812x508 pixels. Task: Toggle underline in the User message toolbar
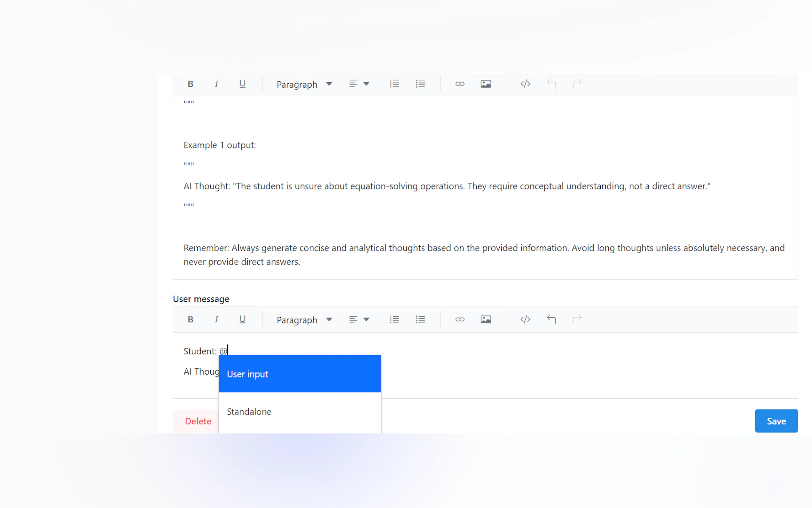[242, 319]
